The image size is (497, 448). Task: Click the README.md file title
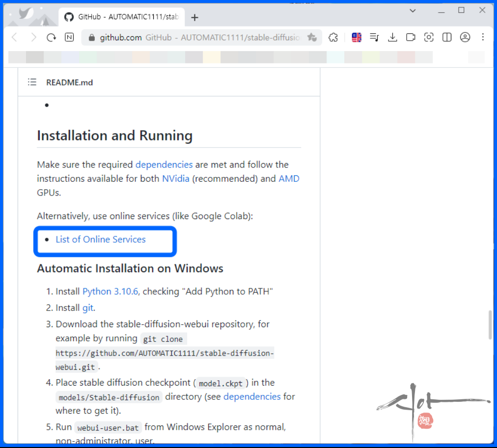pos(69,83)
